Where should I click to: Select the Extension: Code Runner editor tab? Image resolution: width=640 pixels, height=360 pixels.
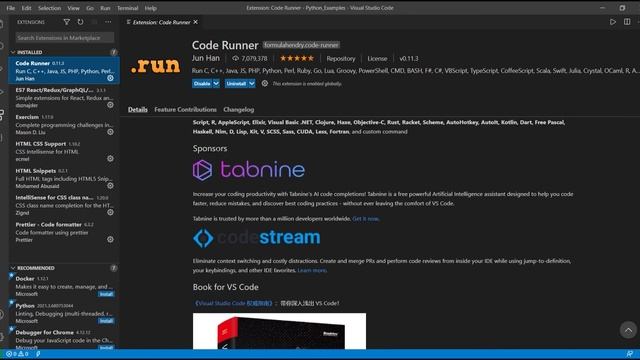tap(161, 22)
